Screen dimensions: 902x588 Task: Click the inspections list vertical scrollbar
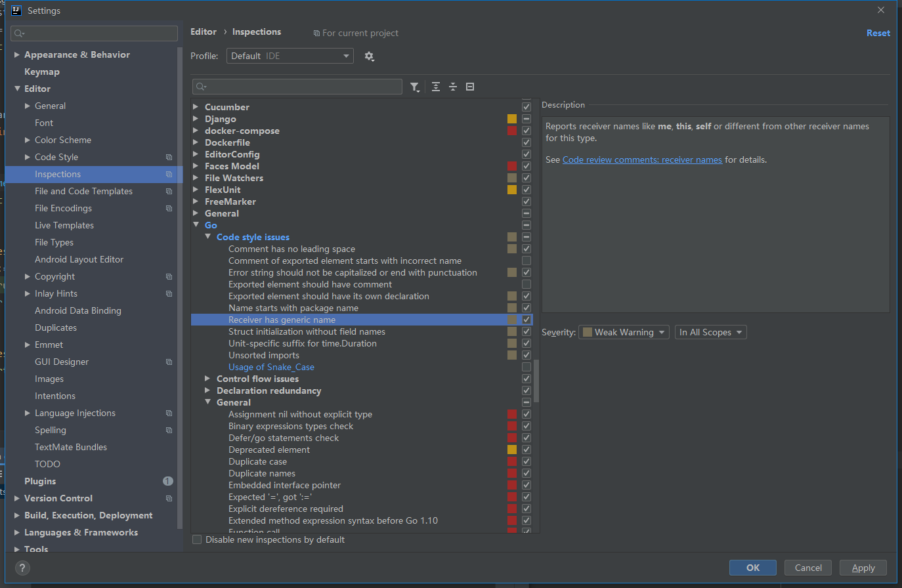coord(536,381)
